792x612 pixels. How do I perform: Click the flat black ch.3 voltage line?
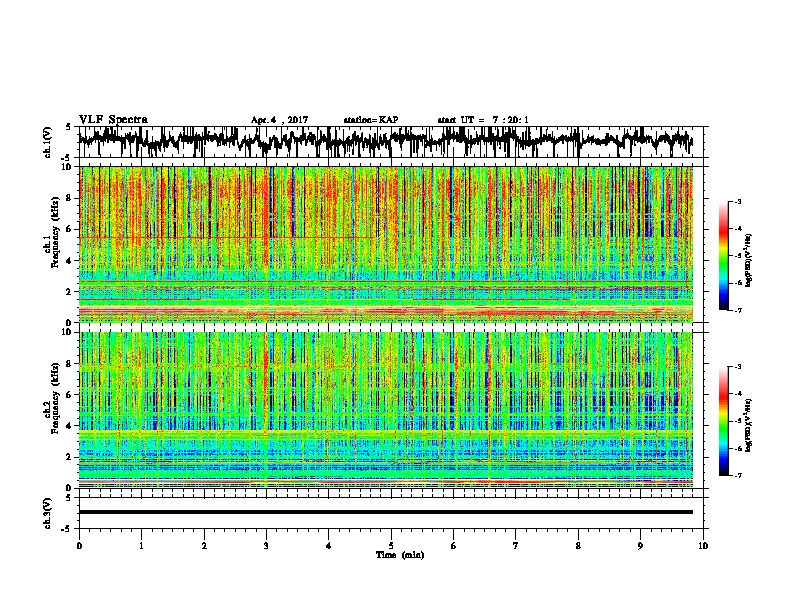pyautogui.click(x=385, y=512)
